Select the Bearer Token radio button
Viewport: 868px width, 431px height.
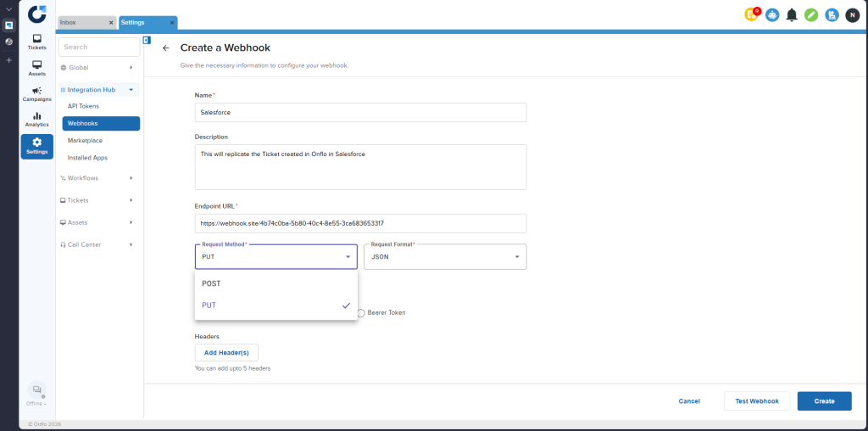[361, 313]
